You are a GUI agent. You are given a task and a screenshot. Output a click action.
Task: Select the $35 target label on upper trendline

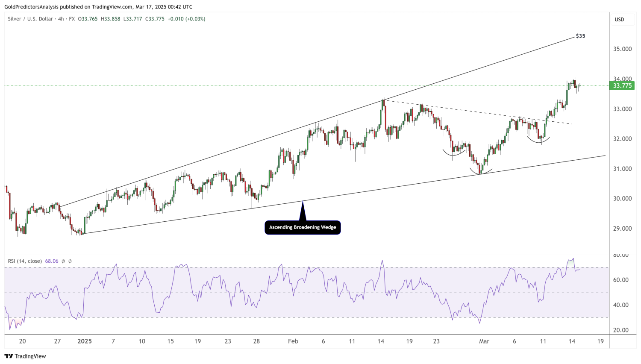click(x=580, y=36)
